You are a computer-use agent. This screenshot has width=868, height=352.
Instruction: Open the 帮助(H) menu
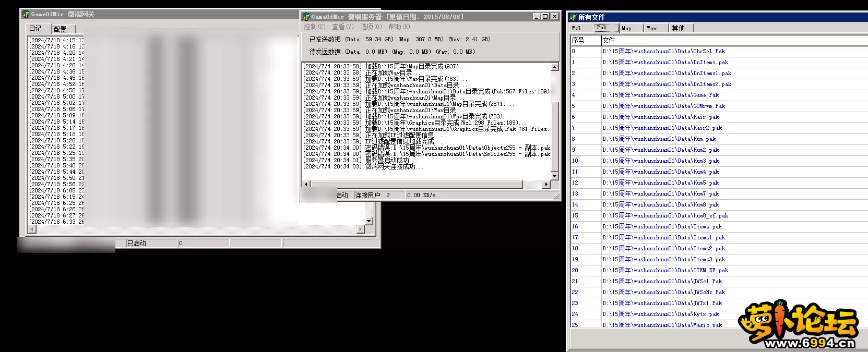pyautogui.click(x=399, y=27)
